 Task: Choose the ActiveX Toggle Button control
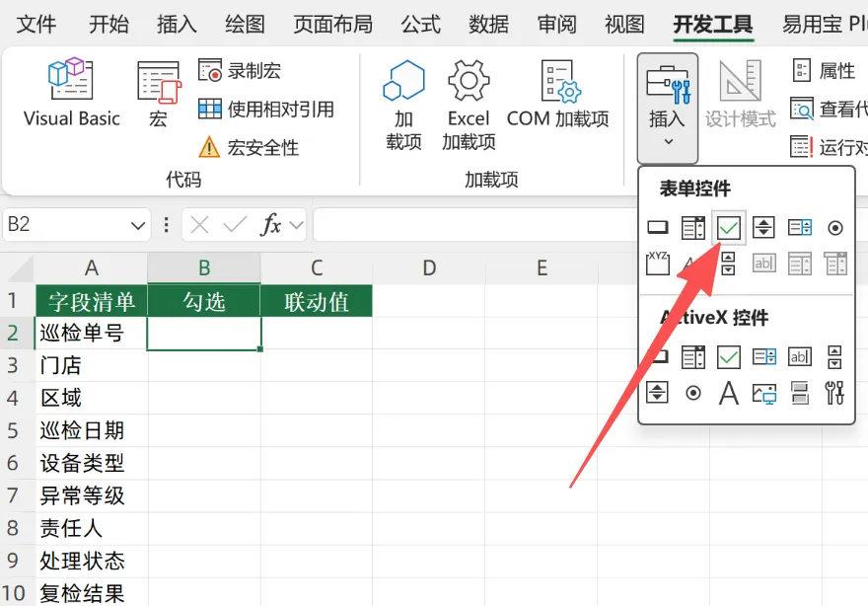click(x=800, y=393)
